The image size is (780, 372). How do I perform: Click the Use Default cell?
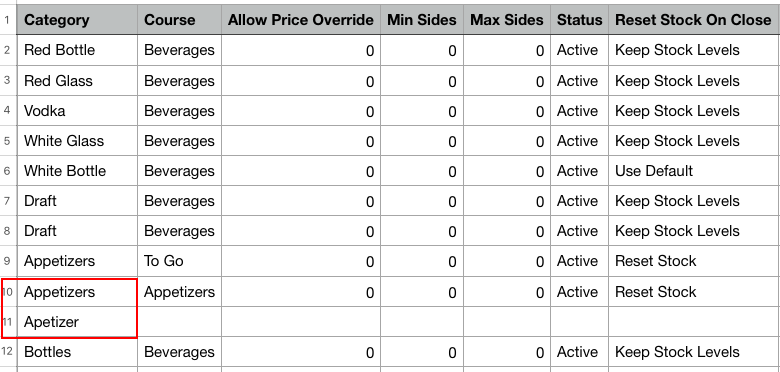pos(694,171)
